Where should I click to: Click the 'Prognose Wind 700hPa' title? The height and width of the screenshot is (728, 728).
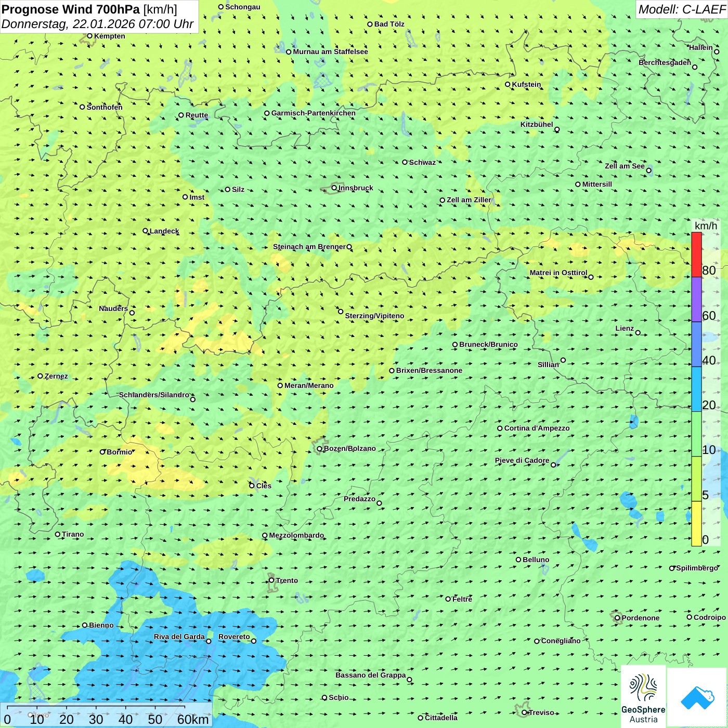pyautogui.click(x=71, y=9)
